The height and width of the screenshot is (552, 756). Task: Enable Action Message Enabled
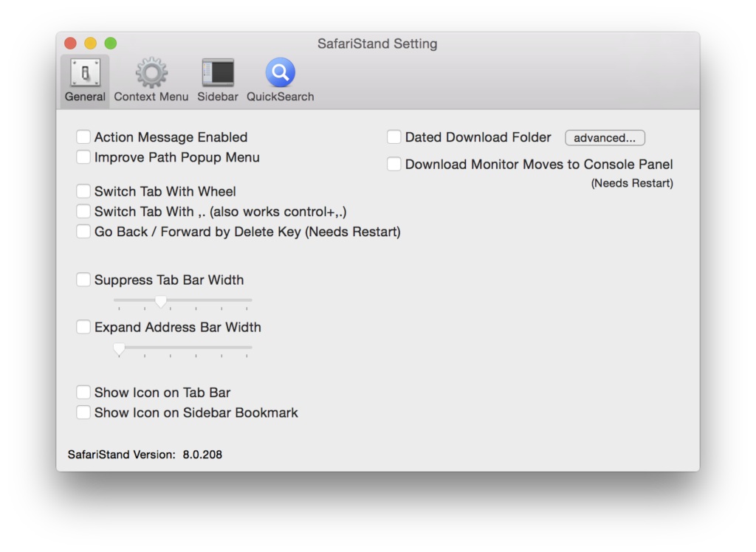tap(83, 137)
